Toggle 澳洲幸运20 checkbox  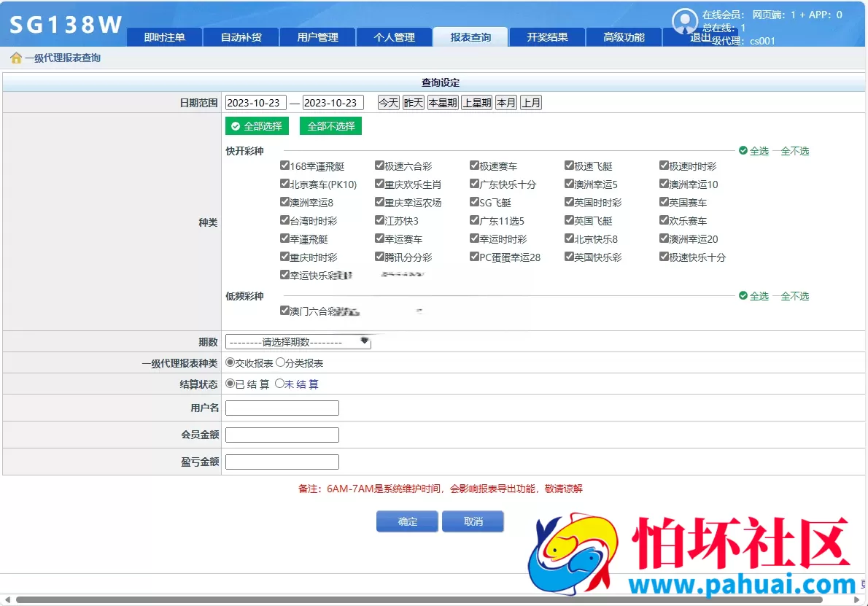[x=664, y=238]
